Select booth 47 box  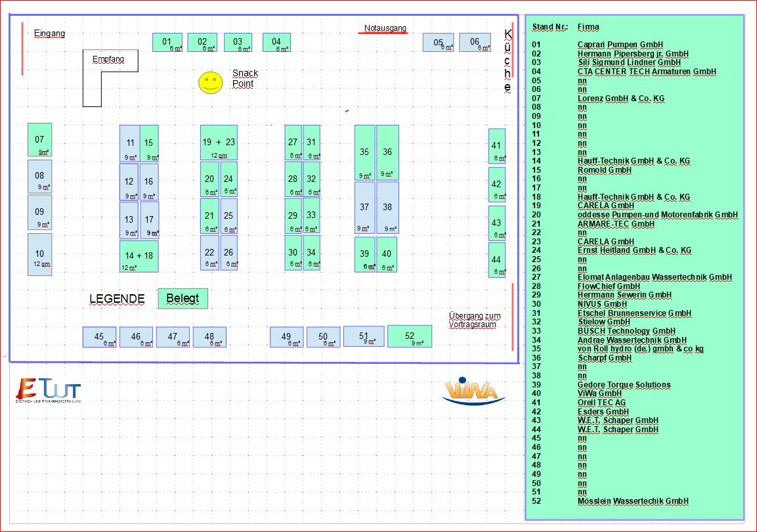coord(173,337)
